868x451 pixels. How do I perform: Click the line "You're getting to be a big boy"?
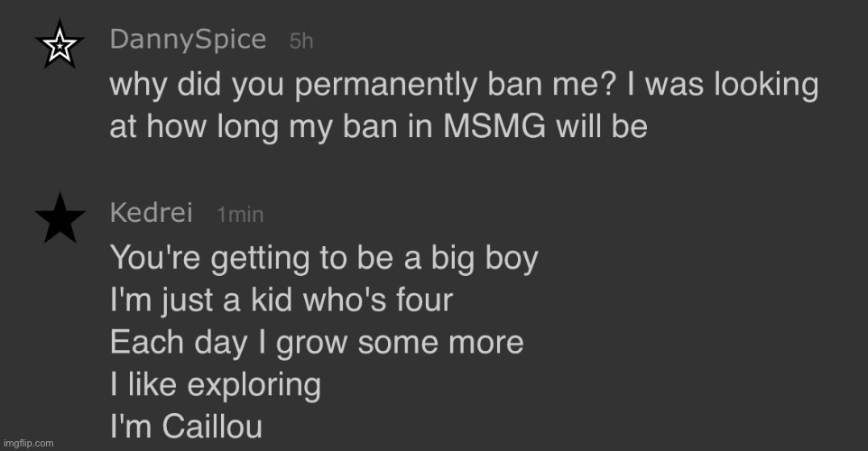click(x=324, y=259)
